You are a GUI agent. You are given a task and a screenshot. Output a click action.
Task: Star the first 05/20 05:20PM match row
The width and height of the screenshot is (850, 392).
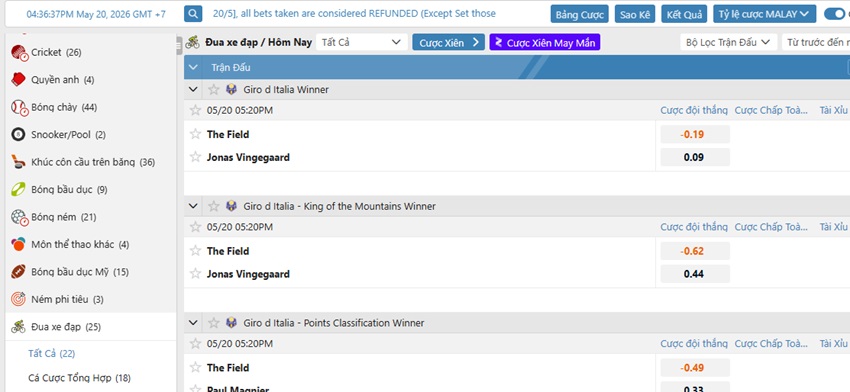[x=195, y=111]
